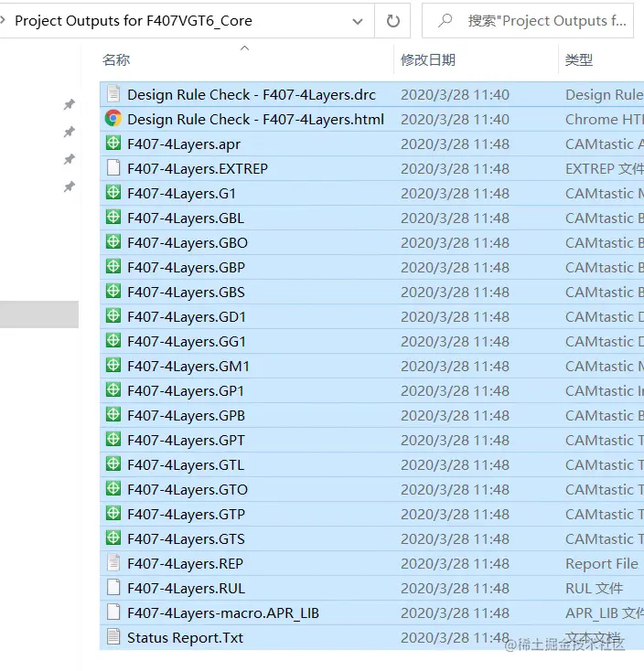Click the CAMtastic icon beside F407-4Layers.GTP

point(113,513)
